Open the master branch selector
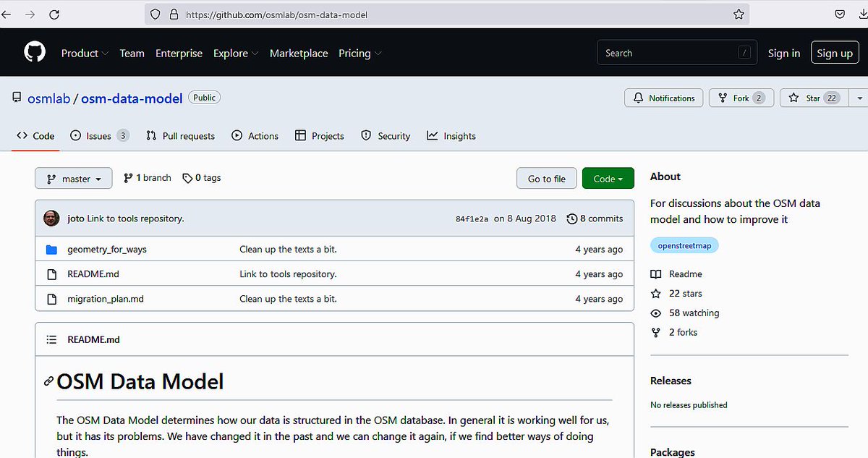Viewport: 868px width, 458px height. pos(74,179)
